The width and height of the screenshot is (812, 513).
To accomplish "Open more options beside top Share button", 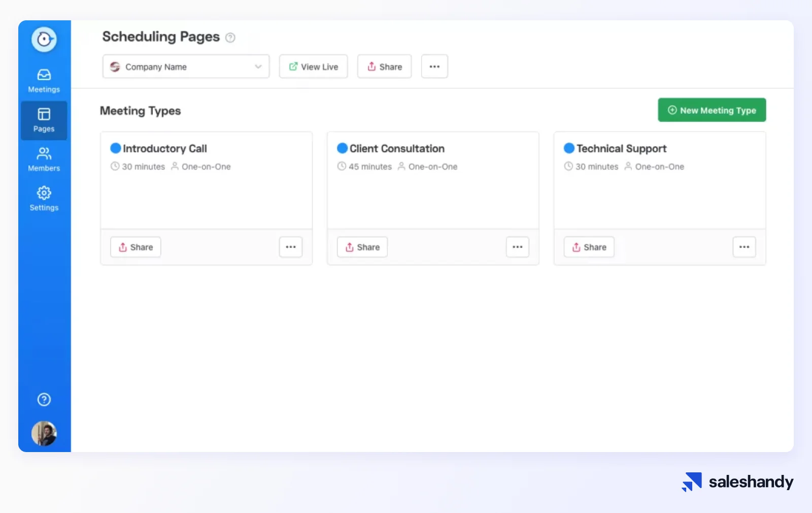I will [434, 67].
